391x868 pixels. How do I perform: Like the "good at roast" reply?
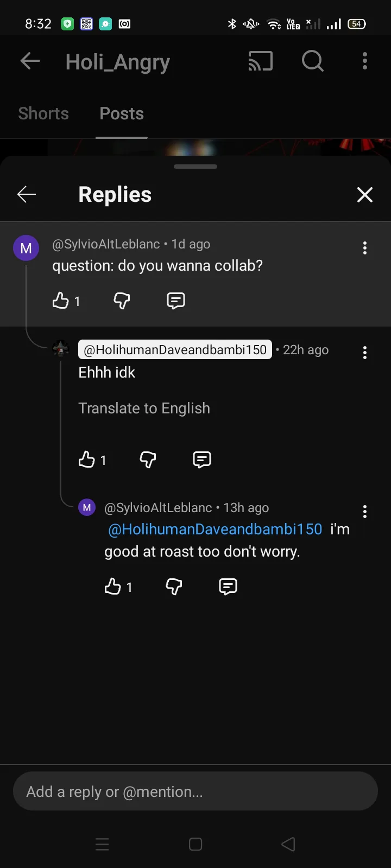pos(112,586)
